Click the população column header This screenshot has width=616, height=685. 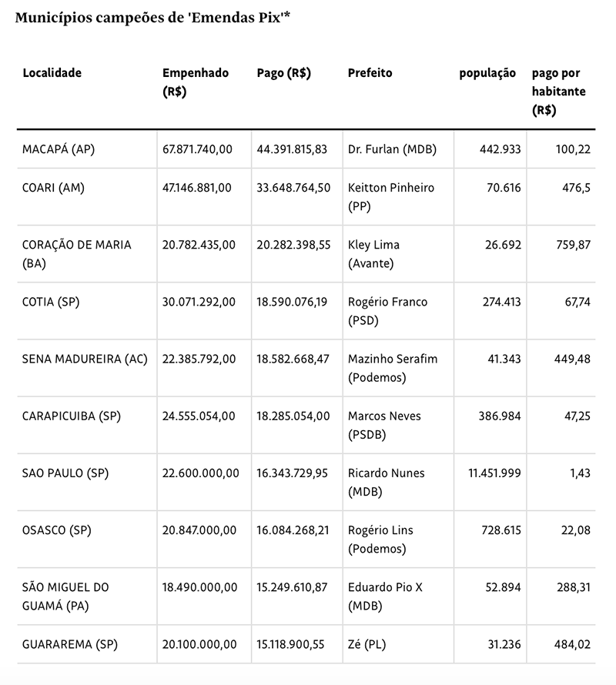pyautogui.click(x=487, y=73)
